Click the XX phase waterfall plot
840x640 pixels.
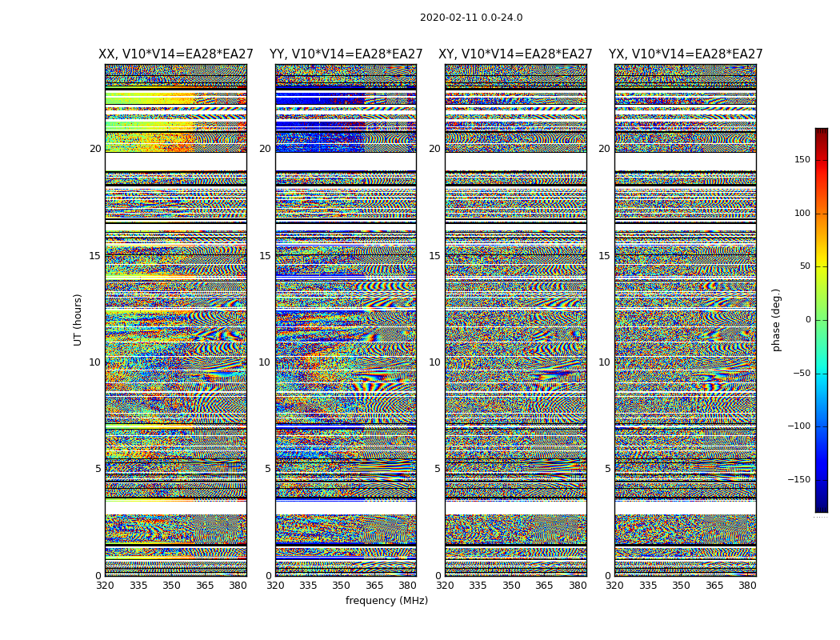[176, 320]
